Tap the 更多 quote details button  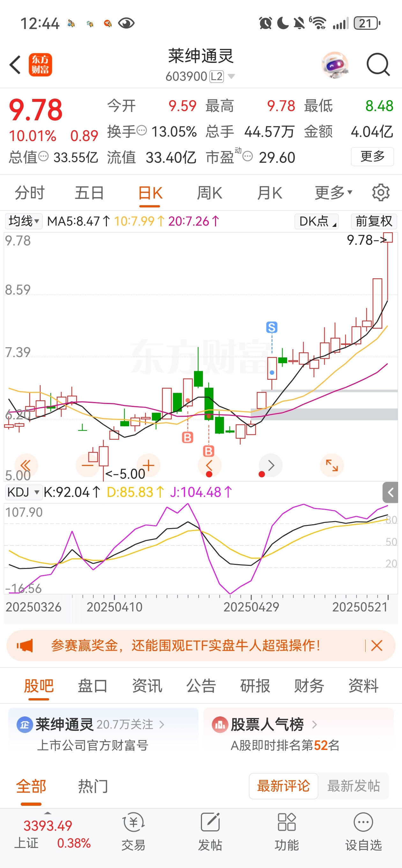click(372, 156)
